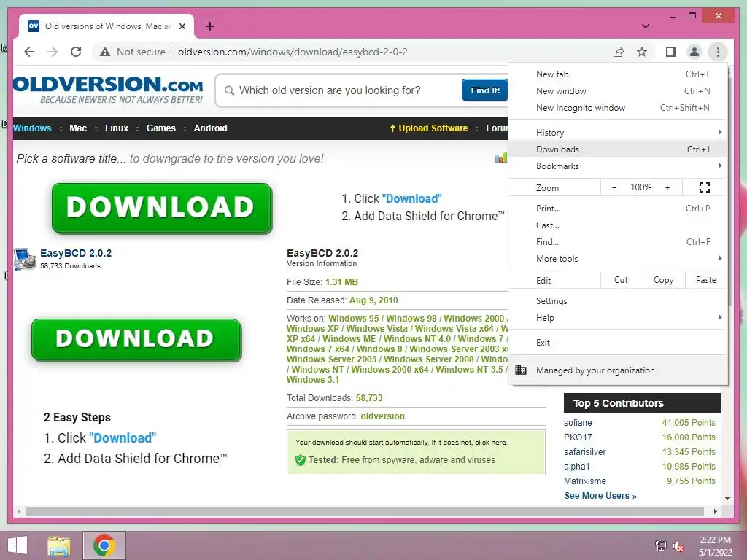The height and width of the screenshot is (560, 747).
Task: Select Find... in the menu
Action: click(617, 242)
